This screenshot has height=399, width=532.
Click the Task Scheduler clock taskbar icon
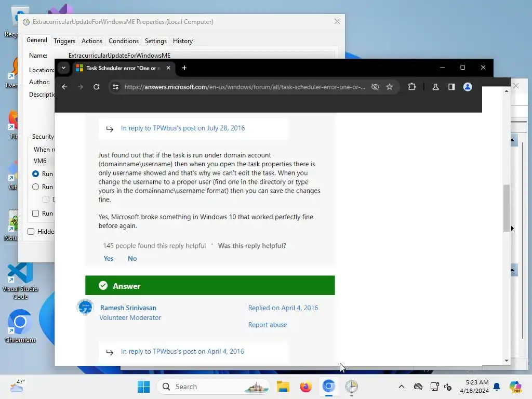pyautogui.click(x=352, y=387)
